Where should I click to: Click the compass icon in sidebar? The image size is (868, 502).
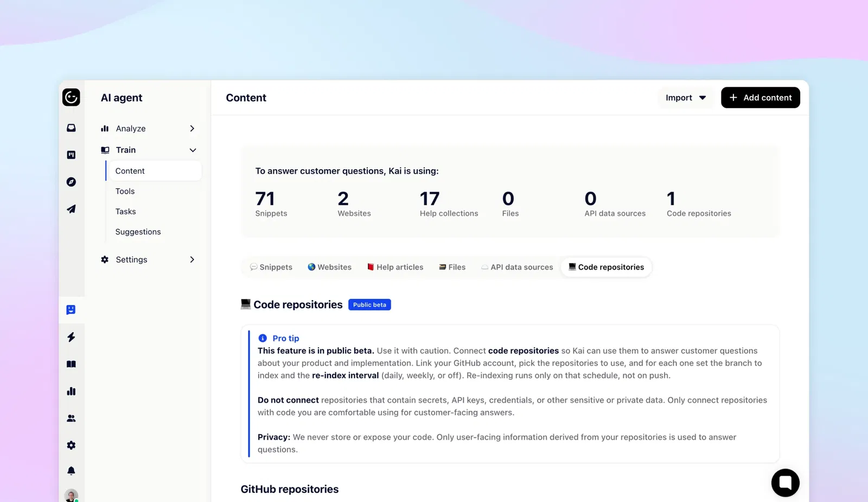pyautogui.click(x=71, y=182)
